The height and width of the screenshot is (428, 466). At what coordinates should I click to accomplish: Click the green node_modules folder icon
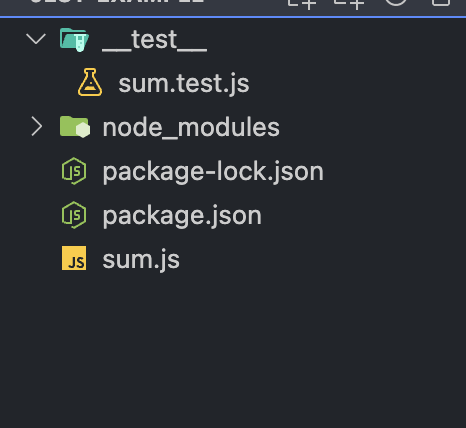point(75,127)
